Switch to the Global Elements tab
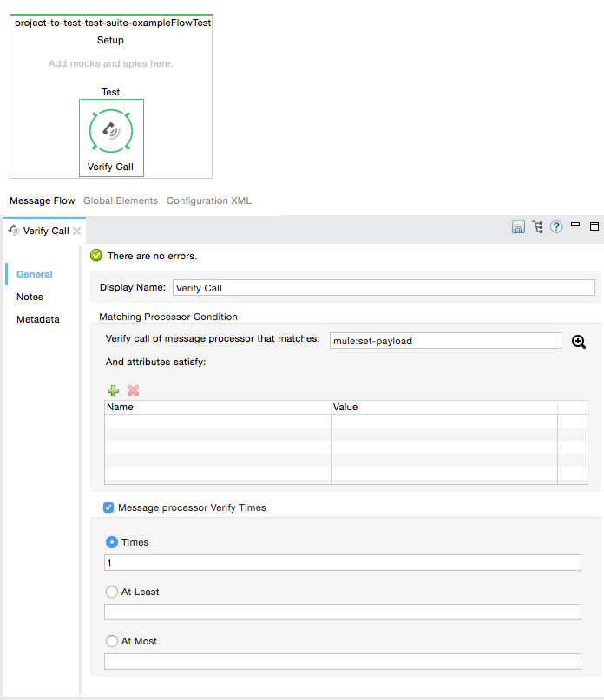The width and height of the screenshot is (604, 700). pyautogui.click(x=121, y=200)
